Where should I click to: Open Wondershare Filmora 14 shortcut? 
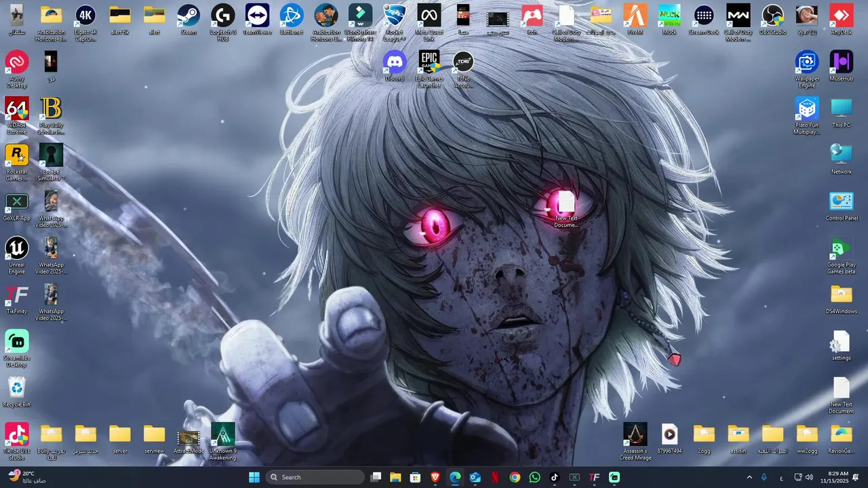coord(360,23)
